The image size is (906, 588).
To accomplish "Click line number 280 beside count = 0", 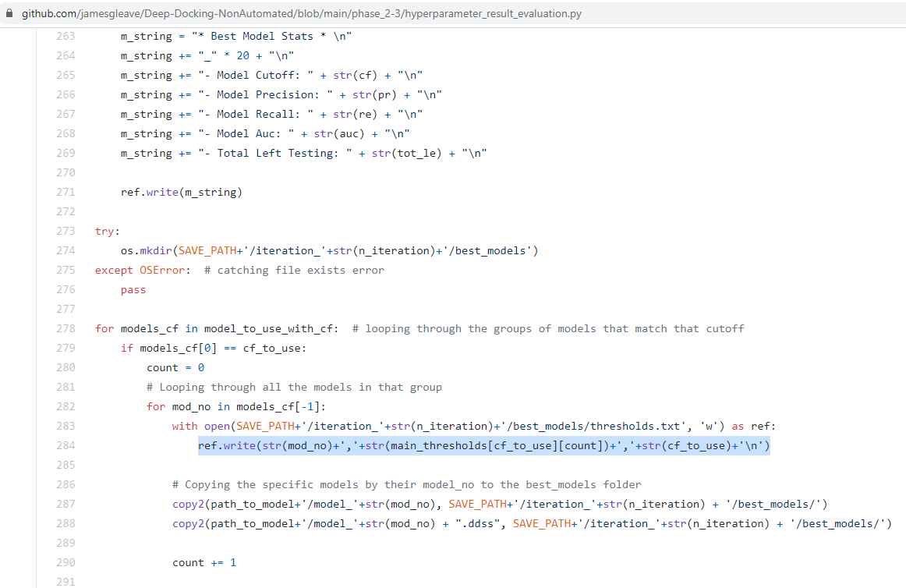I will coord(65,367).
